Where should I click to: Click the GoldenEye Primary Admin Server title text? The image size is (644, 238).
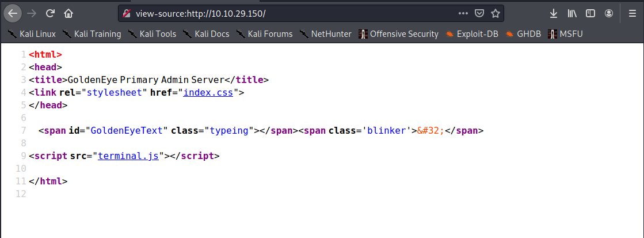tap(146, 80)
